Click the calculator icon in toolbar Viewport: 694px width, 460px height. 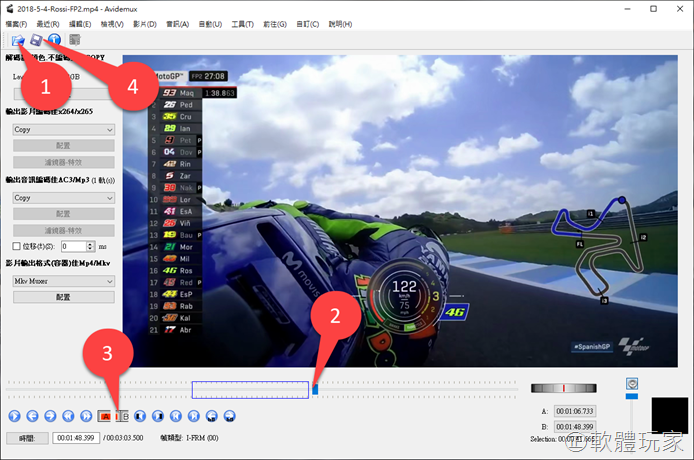tap(75, 40)
